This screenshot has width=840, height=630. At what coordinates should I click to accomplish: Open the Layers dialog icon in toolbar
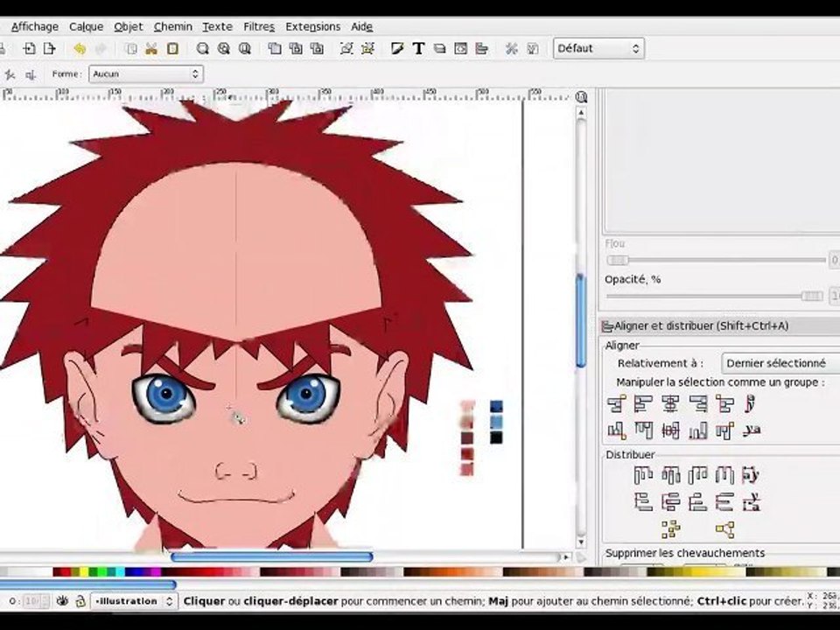tap(440, 49)
